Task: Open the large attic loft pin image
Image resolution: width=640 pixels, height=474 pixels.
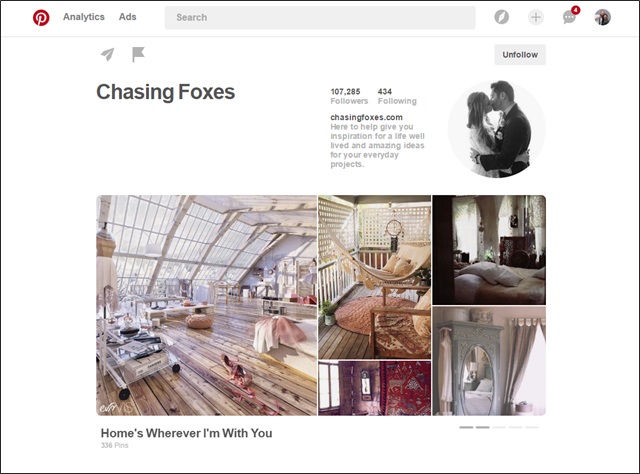Action: (207, 305)
